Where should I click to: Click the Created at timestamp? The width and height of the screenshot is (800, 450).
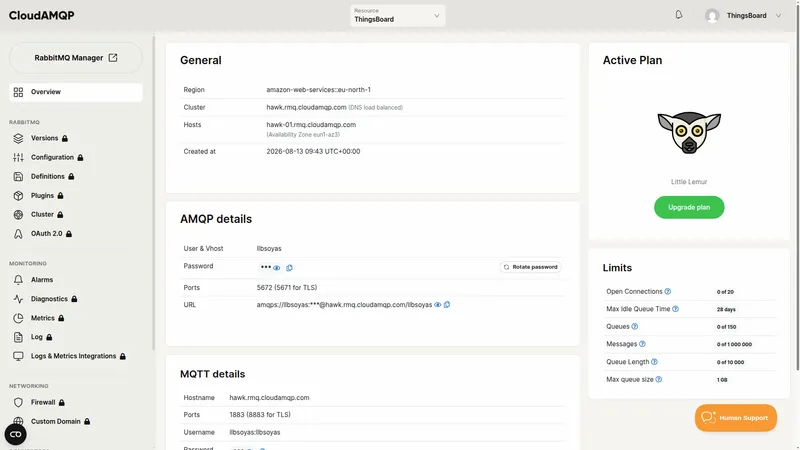[x=313, y=152]
